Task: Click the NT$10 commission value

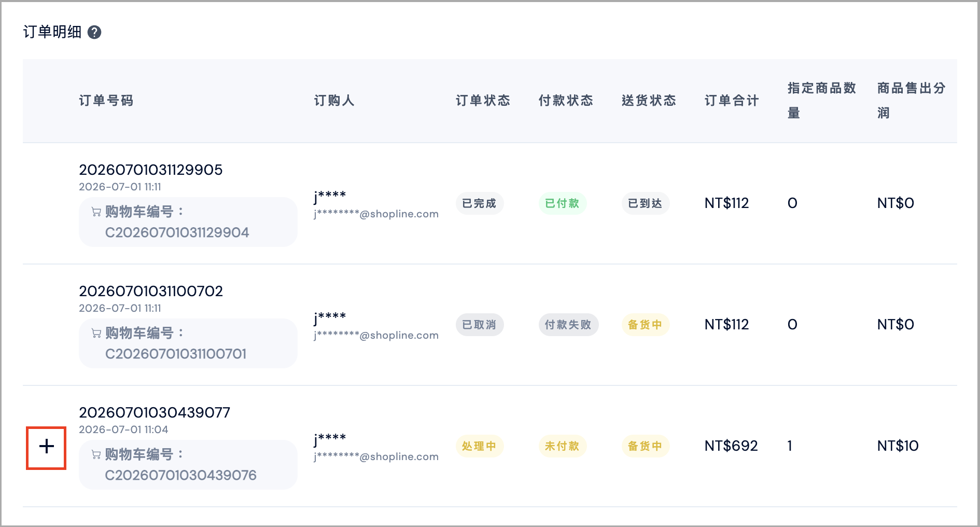Action: tap(898, 446)
